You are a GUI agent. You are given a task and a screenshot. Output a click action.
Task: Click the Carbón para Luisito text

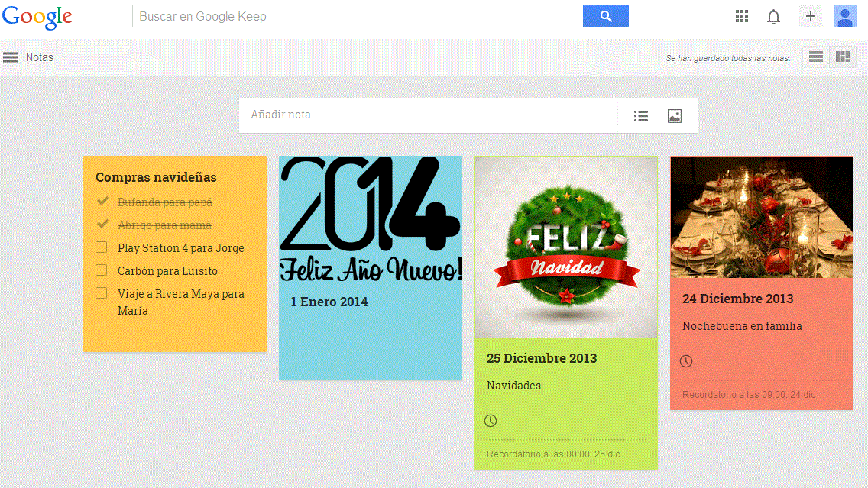[x=168, y=270]
